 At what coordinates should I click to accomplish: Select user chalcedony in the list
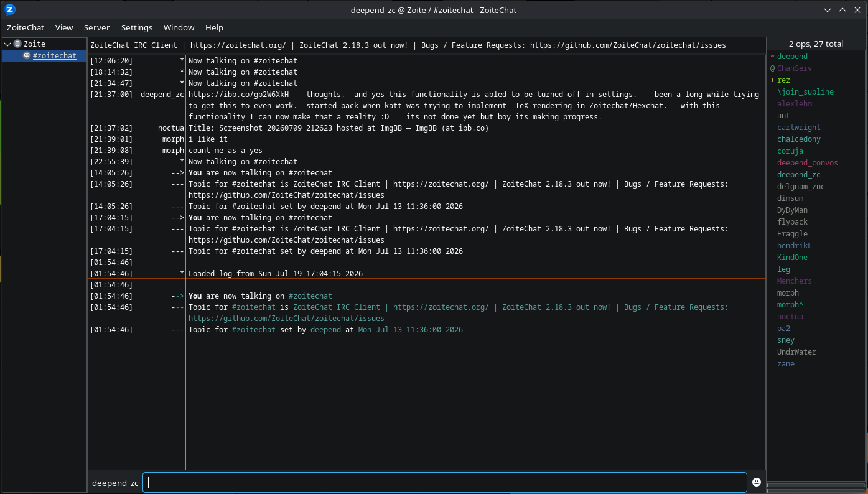click(799, 139)
